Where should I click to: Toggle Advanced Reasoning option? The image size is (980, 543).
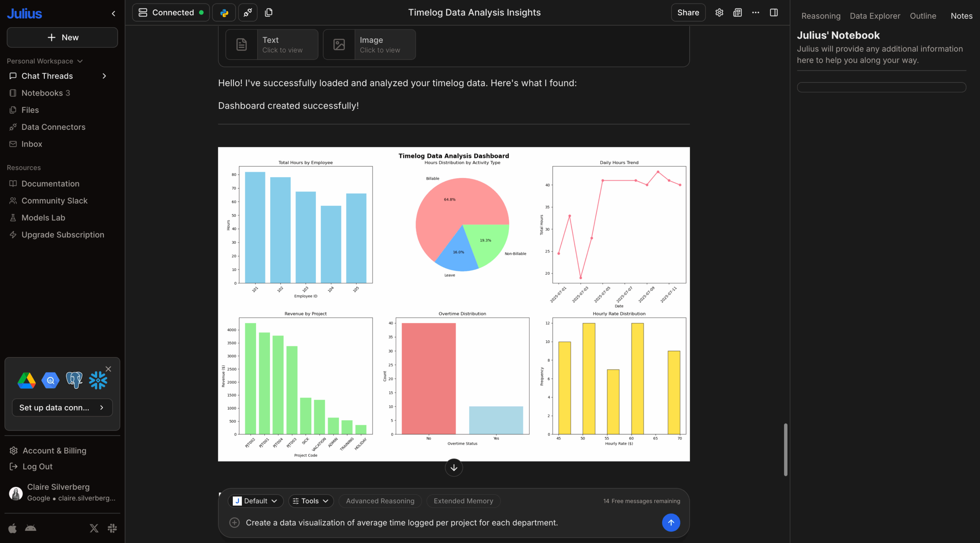point(380,501)
